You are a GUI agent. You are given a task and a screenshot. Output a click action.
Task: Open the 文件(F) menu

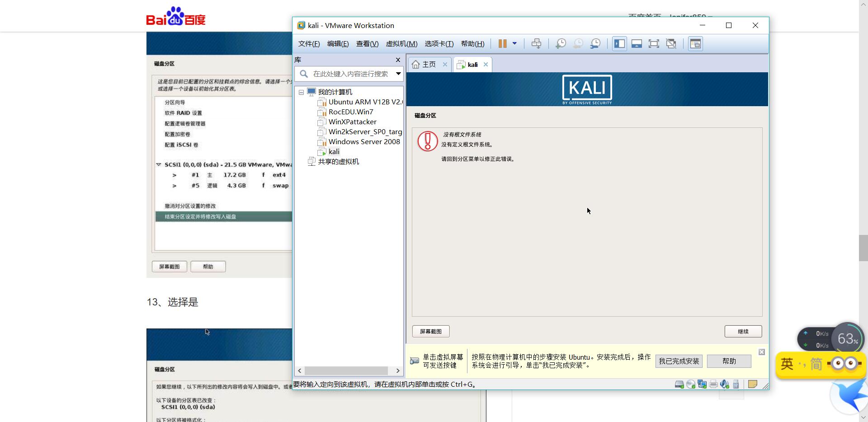(x=309, y=44)
